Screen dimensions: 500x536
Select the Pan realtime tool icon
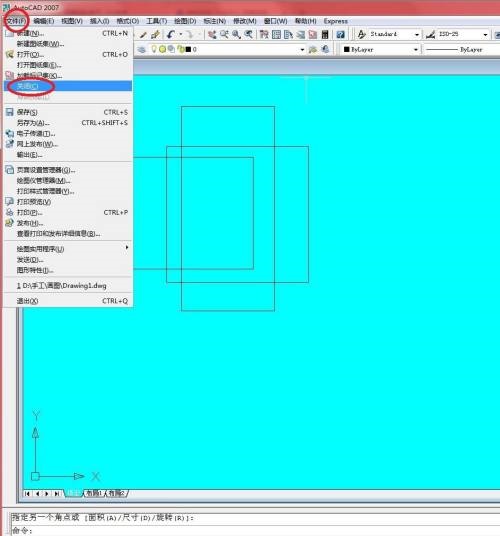[212, 34]
